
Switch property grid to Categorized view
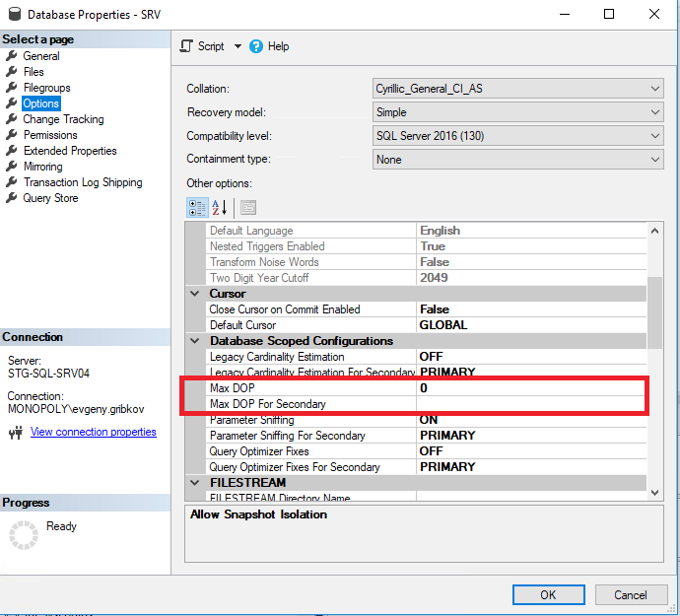pyautogui.click(x=197, y=208)
